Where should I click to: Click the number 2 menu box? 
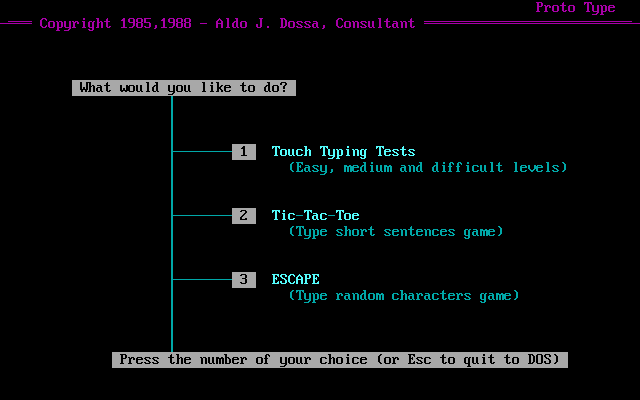tap(244, 216)
